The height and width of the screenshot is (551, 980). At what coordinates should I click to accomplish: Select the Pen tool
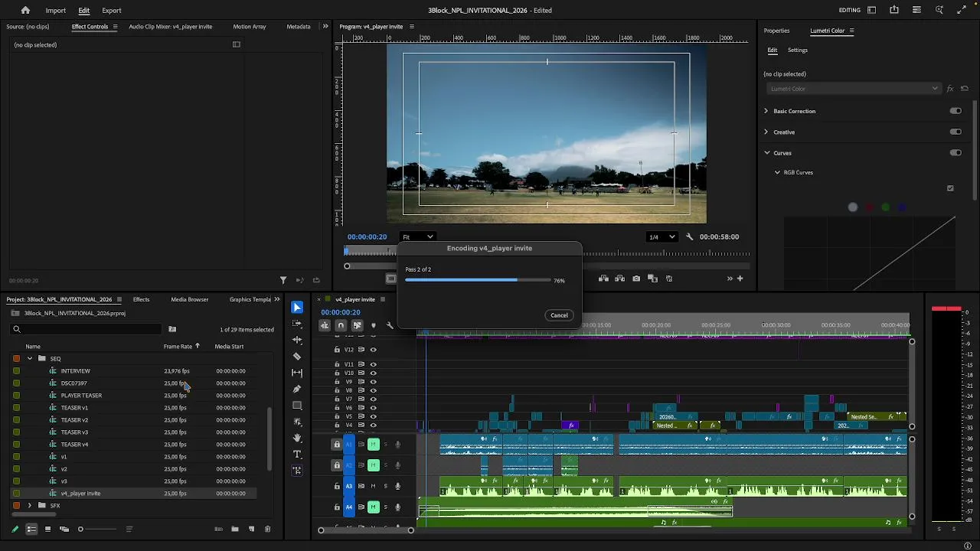click(x=297, y=389)
